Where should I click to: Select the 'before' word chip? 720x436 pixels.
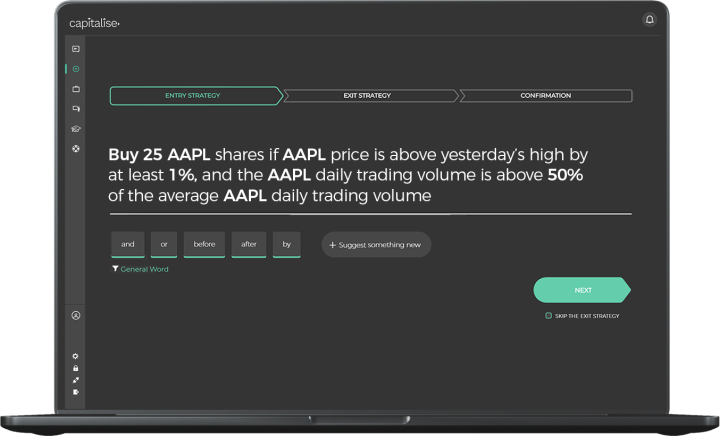(x=204, y=245)
